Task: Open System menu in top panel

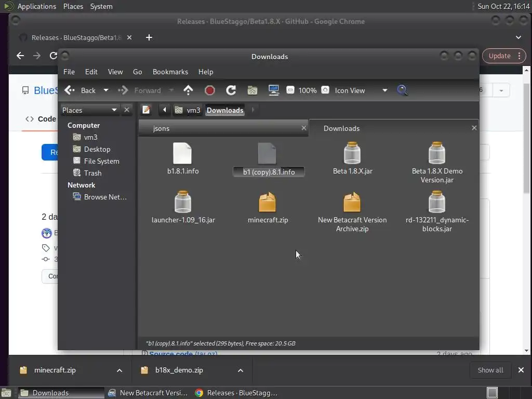Action: point(101,6)
